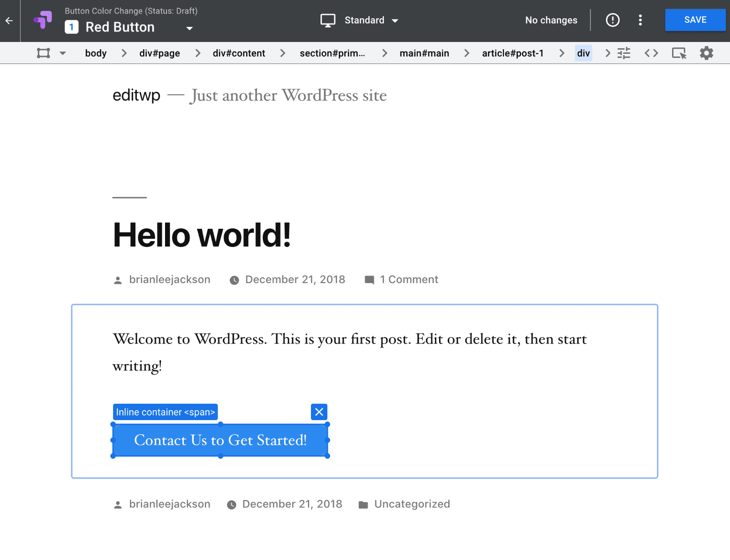Viewport: 730px width, 560px height.
Task: Open the Red Button variant dropdown
Action: tap(190, 28)
